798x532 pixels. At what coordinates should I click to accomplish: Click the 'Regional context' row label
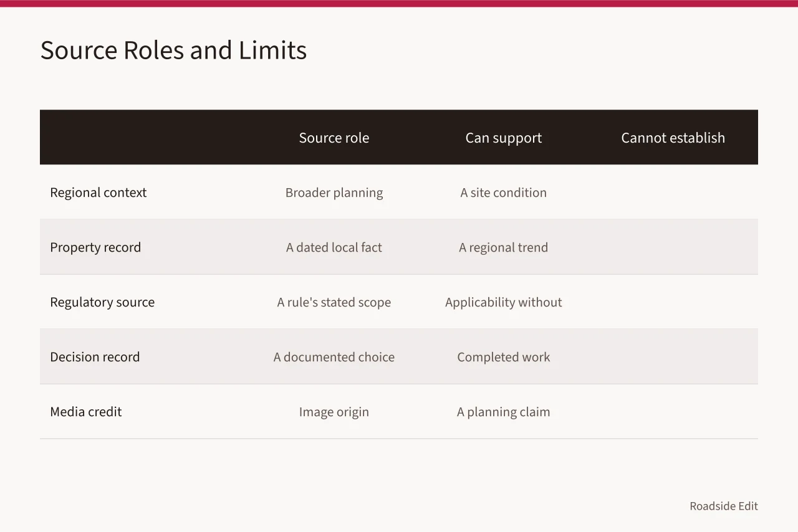99,192
